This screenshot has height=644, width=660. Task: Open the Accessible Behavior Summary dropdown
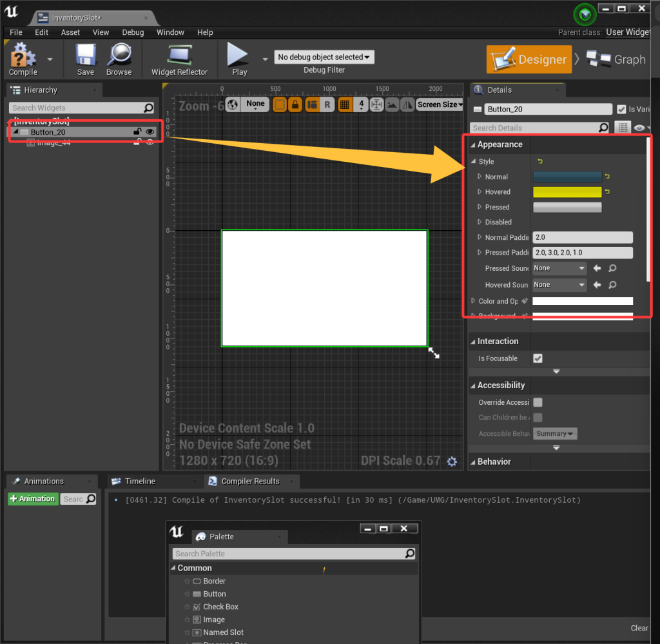coord(554,434)
